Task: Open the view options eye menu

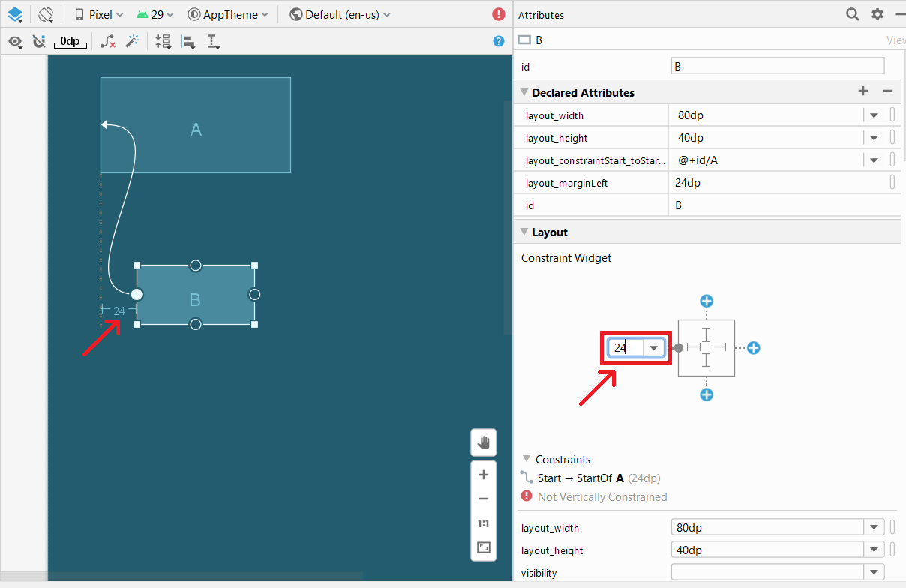Action: pos(15,41)
